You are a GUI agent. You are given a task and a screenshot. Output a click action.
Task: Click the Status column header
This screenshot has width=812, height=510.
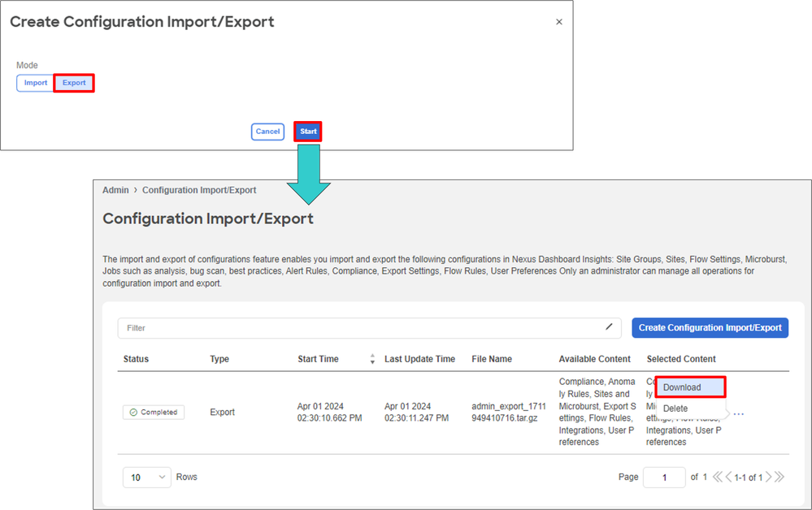[x=136, y=359]
